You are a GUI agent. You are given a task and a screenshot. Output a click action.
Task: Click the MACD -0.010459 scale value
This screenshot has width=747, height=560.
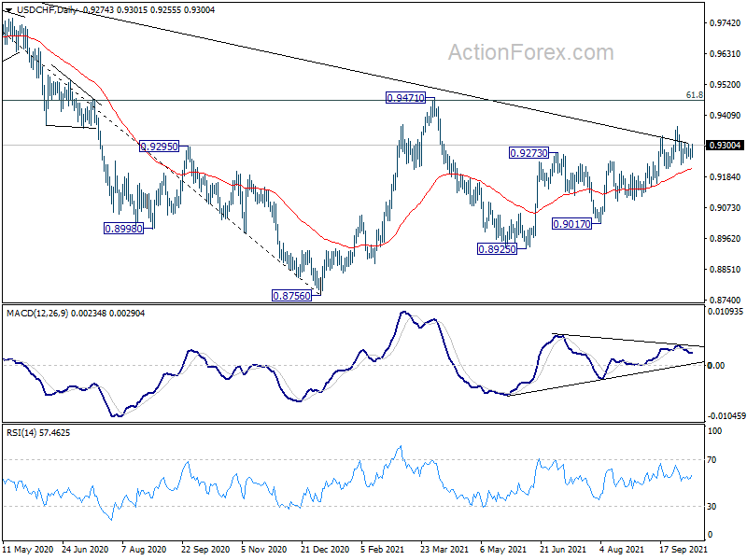(x=726, y=416)
